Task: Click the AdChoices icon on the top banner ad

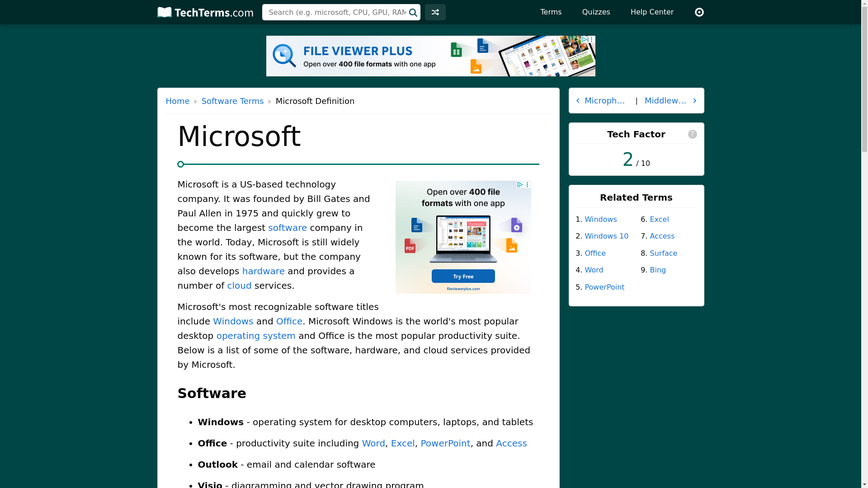Action: point(584,40)
